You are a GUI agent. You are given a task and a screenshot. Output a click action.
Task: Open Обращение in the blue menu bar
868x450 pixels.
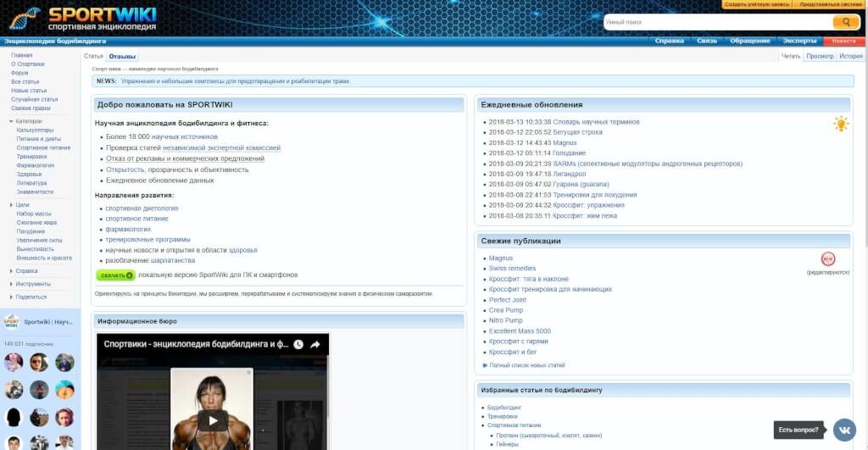(x=750, y=41)
